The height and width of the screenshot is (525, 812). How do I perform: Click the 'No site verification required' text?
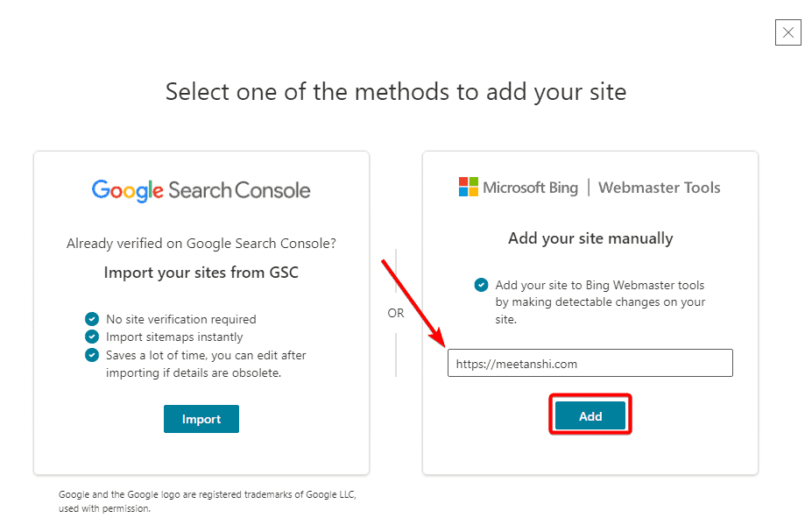point(180,319)
